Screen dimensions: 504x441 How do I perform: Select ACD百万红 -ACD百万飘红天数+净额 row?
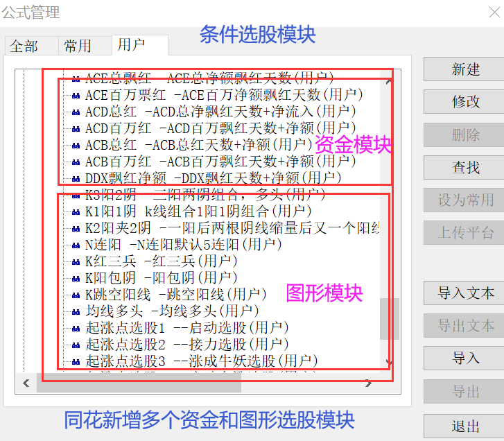220,129
